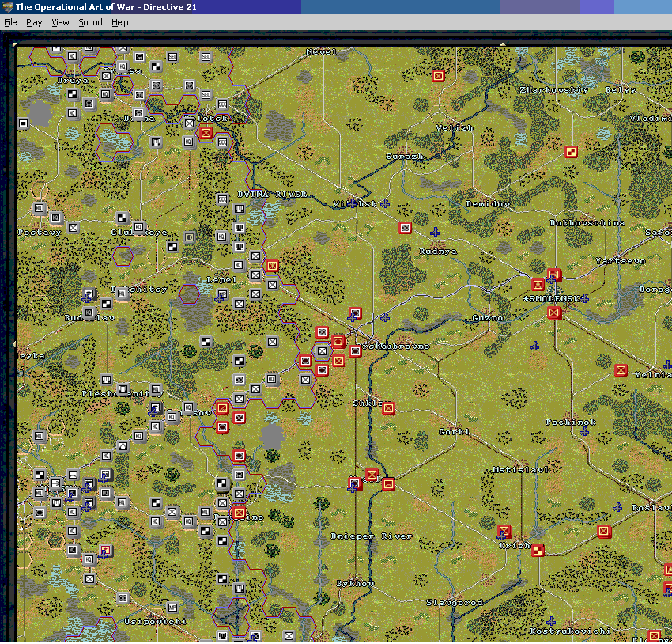Select the gray infantry counter inside the hexagon near Orsha
The height and width of the screenshot is (644, 672).
(x=322, y=351)
